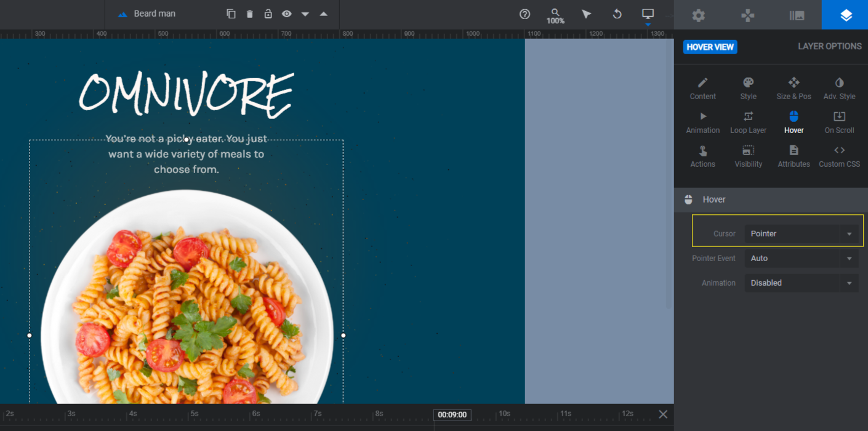
Task: Click the 5s mark on timeline
Action: (195, 414)
